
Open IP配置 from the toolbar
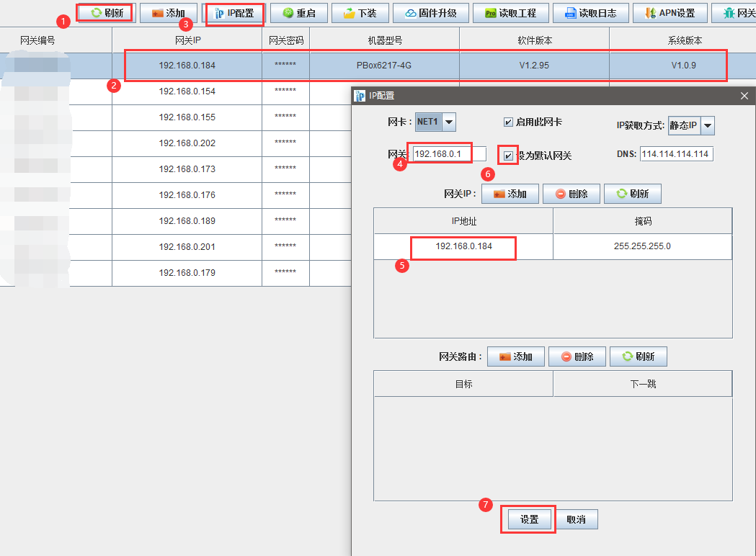[x=235, y=13]
